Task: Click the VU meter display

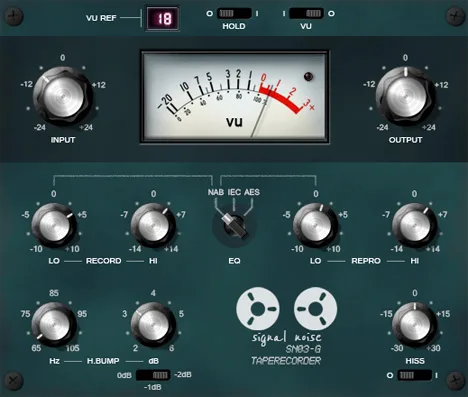Action: pos(235,97)
